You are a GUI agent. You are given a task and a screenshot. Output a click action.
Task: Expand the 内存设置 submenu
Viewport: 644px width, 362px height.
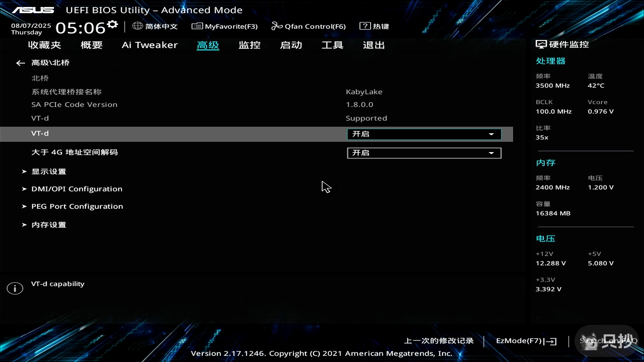click(49, 225)
